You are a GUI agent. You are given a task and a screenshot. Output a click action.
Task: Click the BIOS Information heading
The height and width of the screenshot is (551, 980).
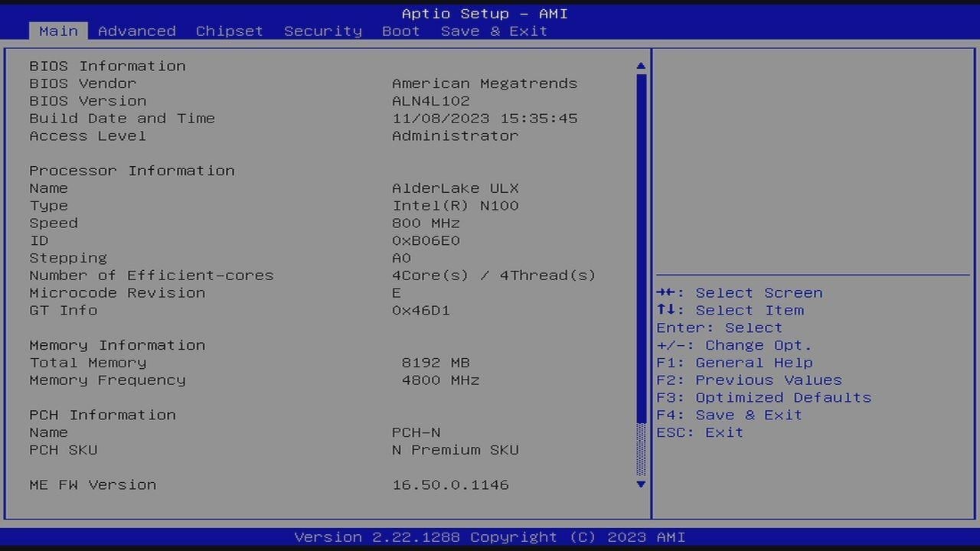[107, 66]
